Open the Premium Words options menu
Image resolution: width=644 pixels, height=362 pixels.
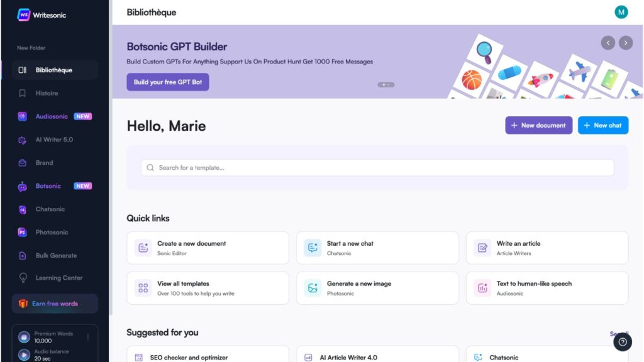pyautogui.click(x=88, y=337)
